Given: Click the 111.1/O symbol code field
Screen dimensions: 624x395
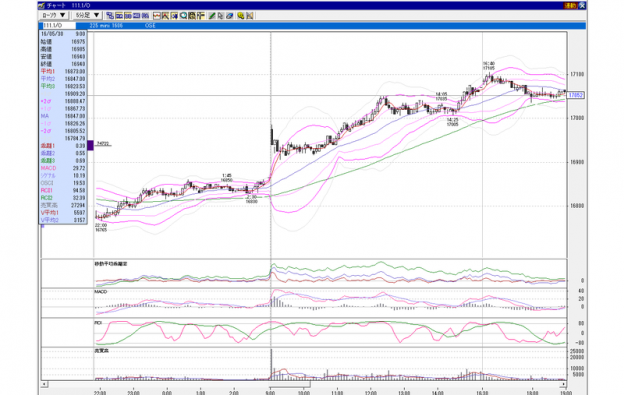Looking at the screenshot, I should tap(58, 25).
